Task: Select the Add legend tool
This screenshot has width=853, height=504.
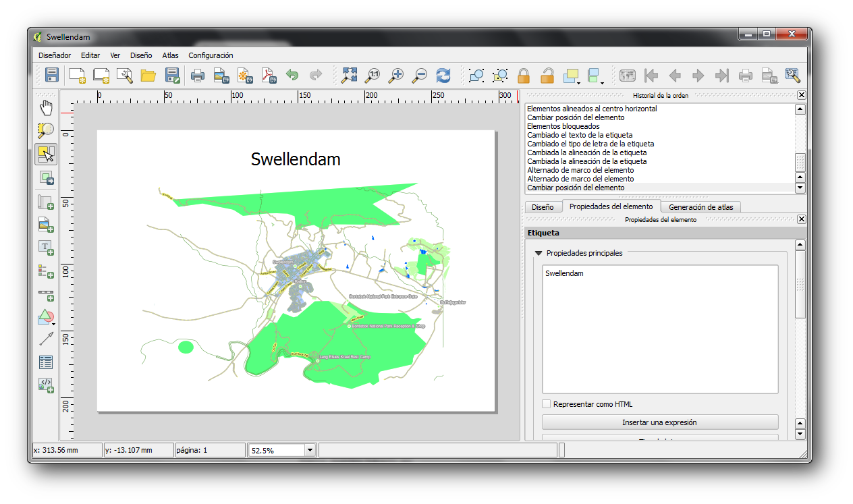Action: (x=46, y=271)
